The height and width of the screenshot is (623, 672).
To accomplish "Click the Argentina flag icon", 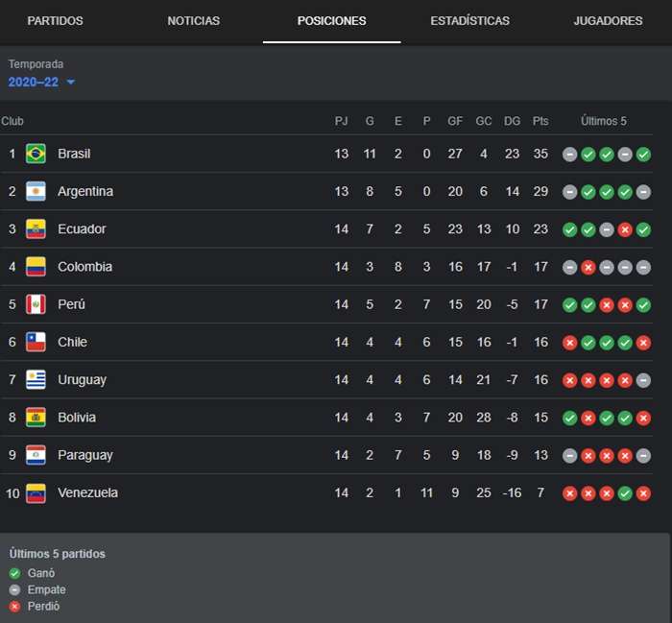I will pyautogui.click(x=36, y=191).
